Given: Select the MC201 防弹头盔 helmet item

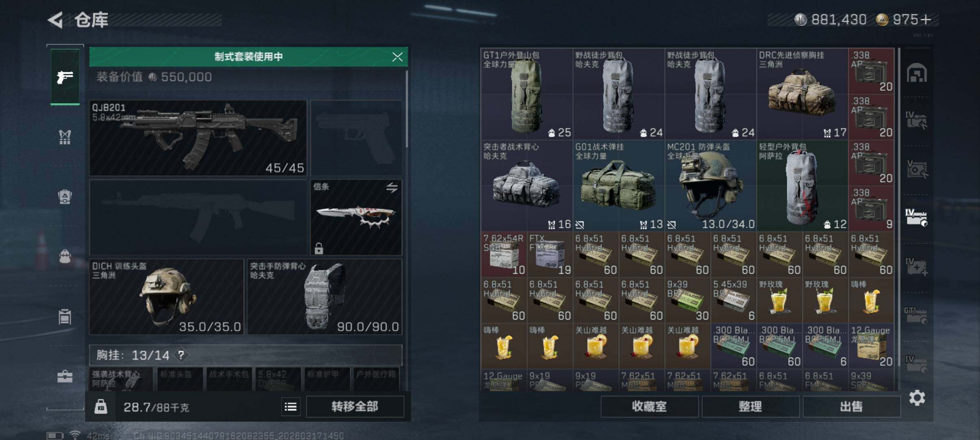Looking at the screenshot, I should pyautogui.click(x=711, y=185).
